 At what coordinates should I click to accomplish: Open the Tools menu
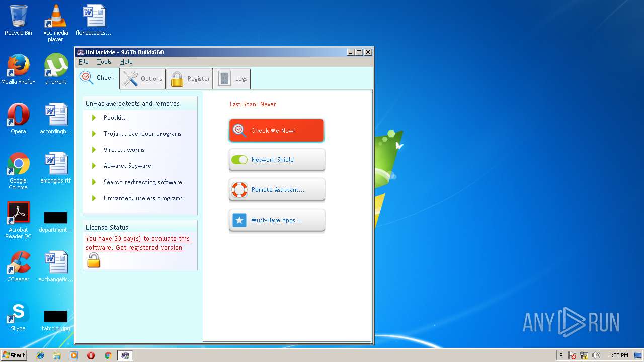(104, 62)
